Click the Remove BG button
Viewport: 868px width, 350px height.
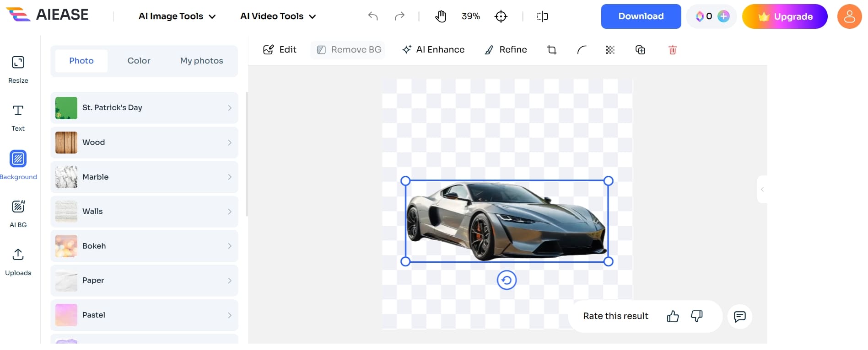tap(349, 50)
